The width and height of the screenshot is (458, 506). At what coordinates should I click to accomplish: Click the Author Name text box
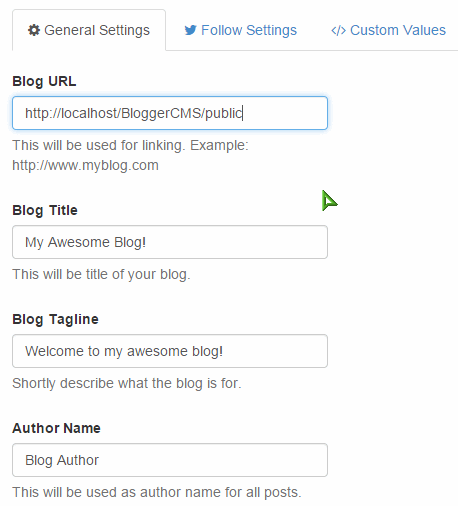coord(170,460)
